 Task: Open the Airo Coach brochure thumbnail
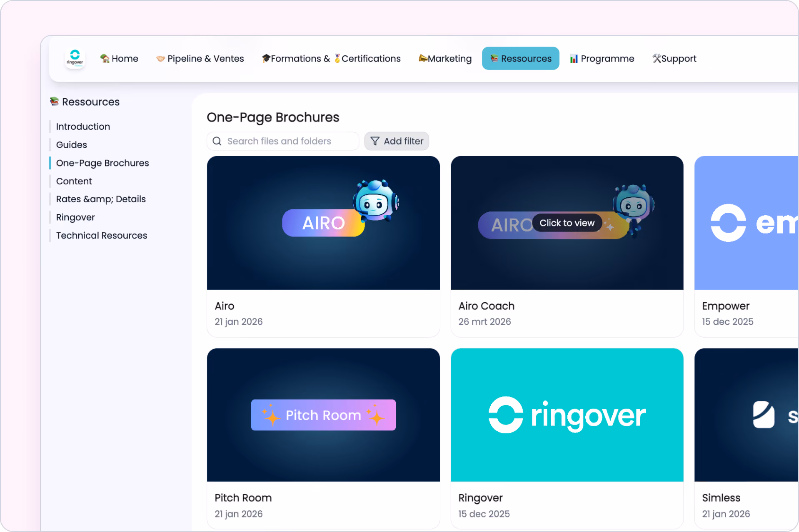click(x=567, y=223)
